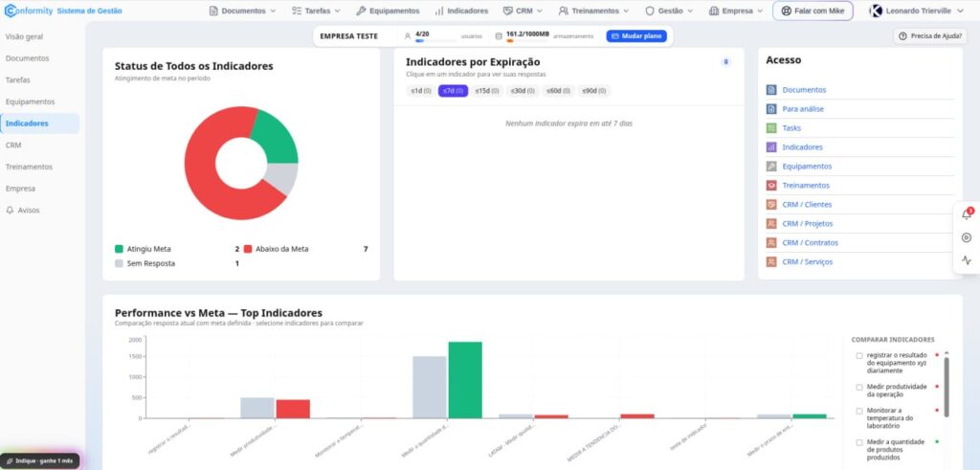Expand the Documentos dropdown in top bar
The height and width of the screenshot is (470, 980).
click(273, 11)
